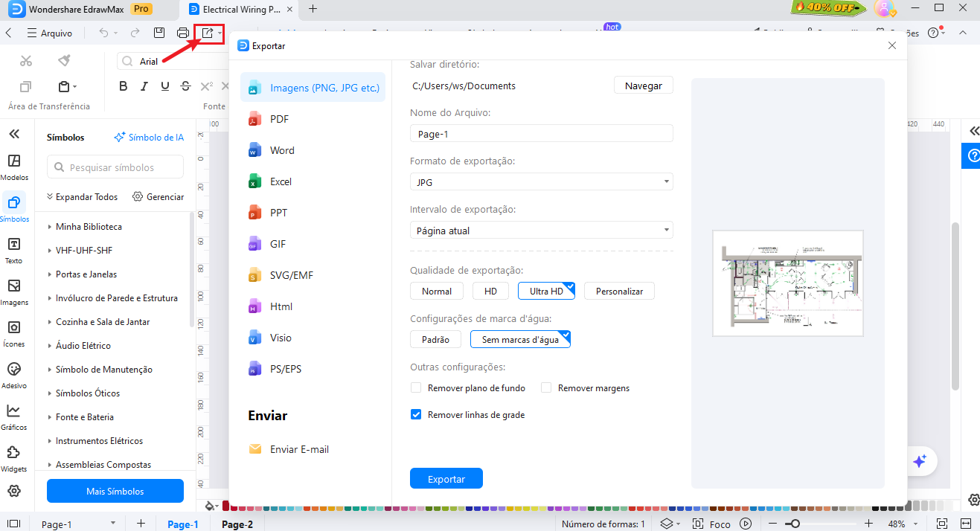Click the Save icon in toolbar
Viewport: 980px width, 531px height.
158,33
